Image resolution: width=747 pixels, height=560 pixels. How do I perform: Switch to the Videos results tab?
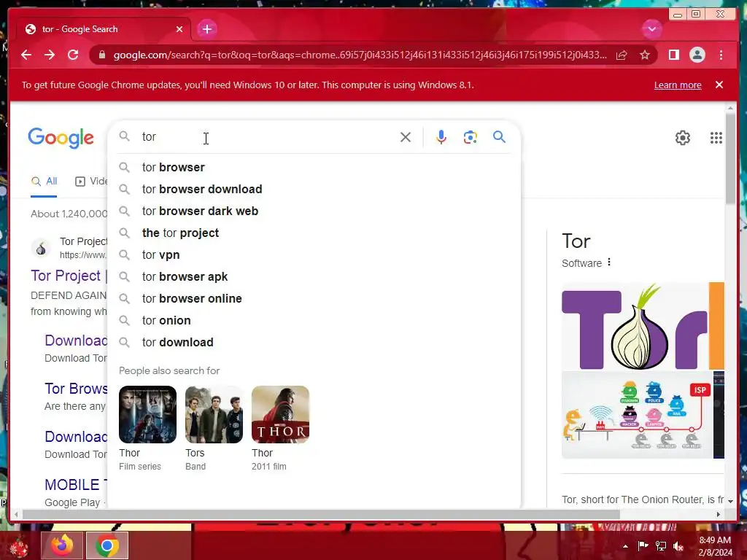point(91,182)
